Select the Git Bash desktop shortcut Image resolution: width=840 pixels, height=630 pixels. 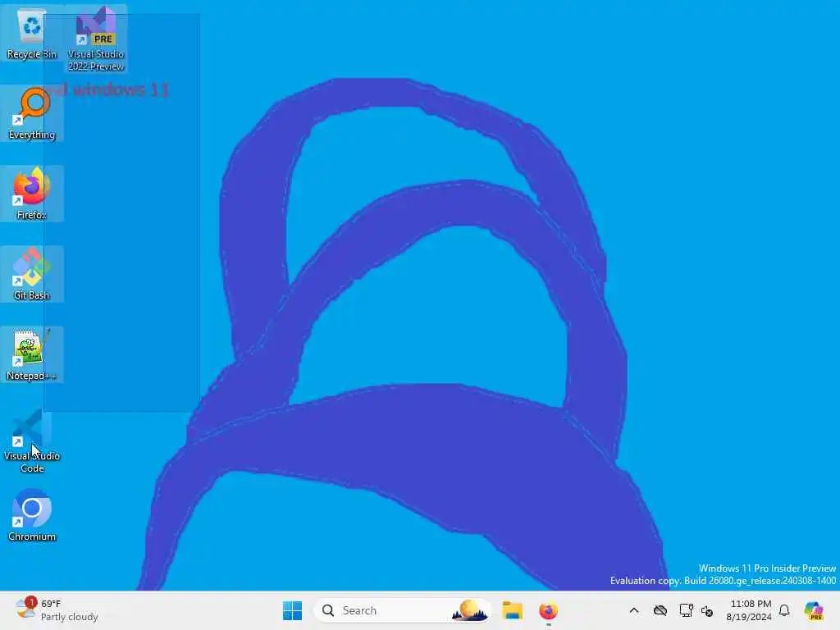coord(32,274)
